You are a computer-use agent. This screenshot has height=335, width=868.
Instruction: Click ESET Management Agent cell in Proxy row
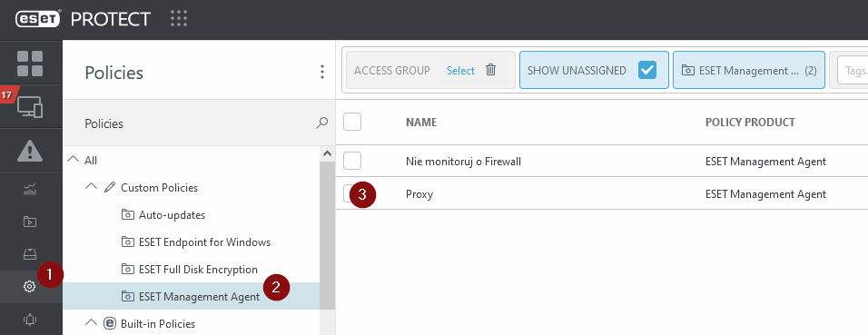click(x=765, y=193)
